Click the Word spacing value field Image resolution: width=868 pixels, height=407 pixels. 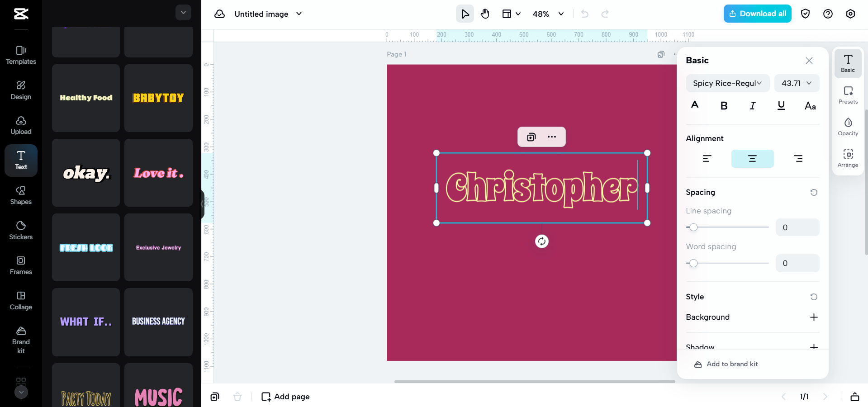pyautogui.click(x=797, y=263)
